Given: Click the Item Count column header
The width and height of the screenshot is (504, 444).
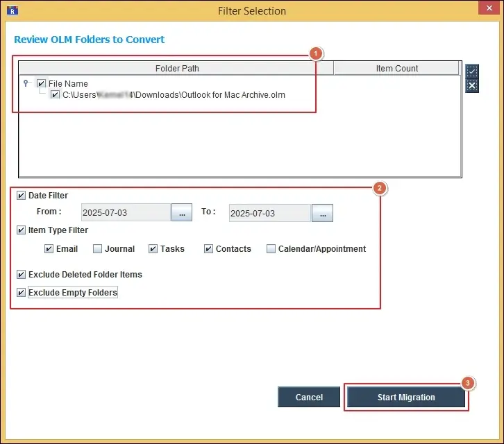Looking at the screenshot, I should tap(396, 69).
